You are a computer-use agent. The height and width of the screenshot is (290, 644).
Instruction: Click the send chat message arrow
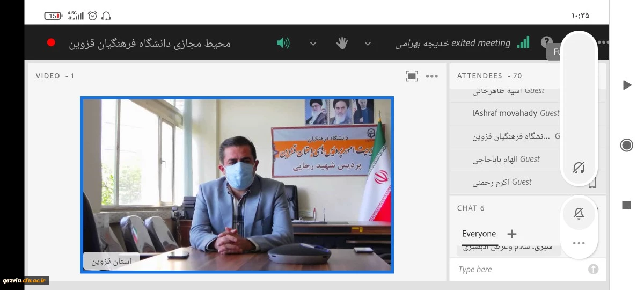point(593,270)
